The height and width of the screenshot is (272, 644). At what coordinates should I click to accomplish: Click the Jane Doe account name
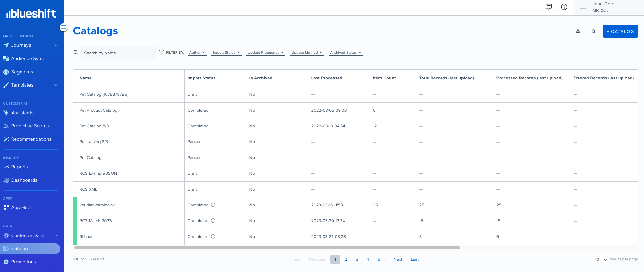tap(602, 4)
